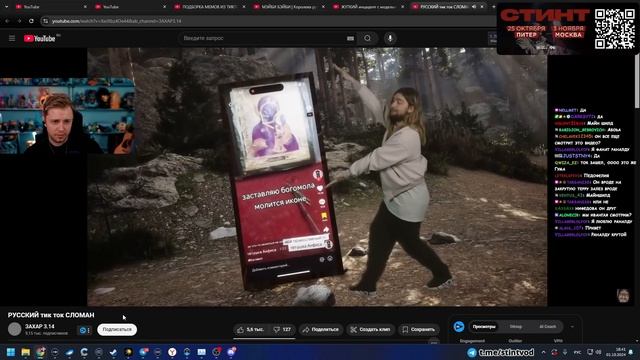
Task: Open the notification bell in system tray
Action: [632, 352]
